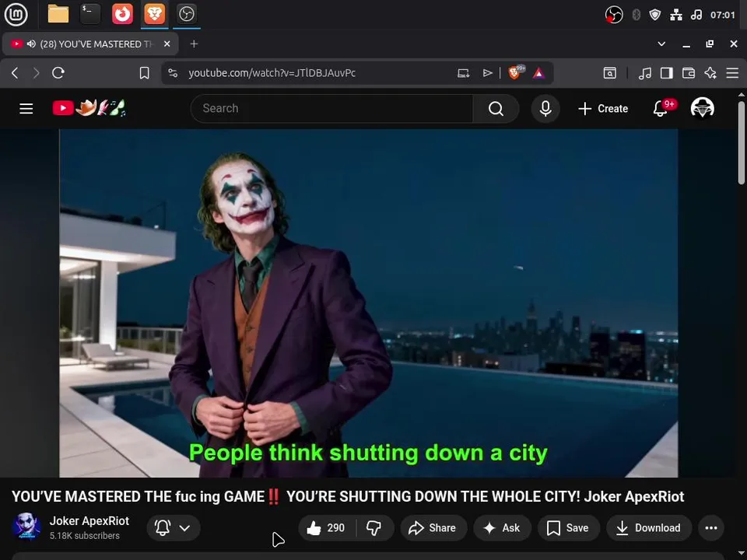This screenshot has height=560, width=747.
Task: Open the Leo AI assistant icon
Action: coord(710,73)
